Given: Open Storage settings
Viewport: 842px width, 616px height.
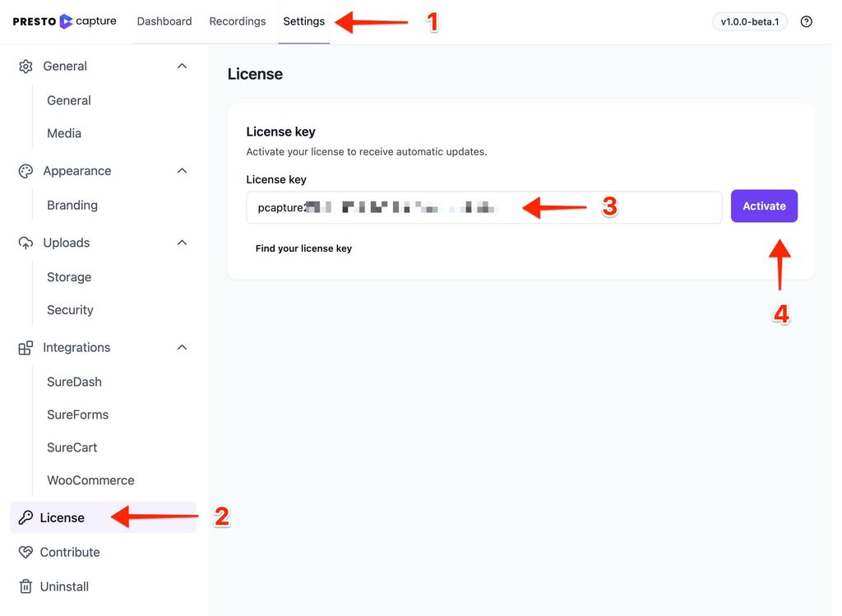Looking at the screenshot, I should point(69,277).
